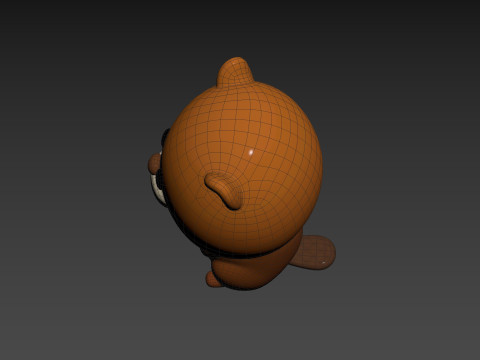Click the ear in the middle of the head
The height and width of the screenshot is (360, 480).
(x=224, y=190)
